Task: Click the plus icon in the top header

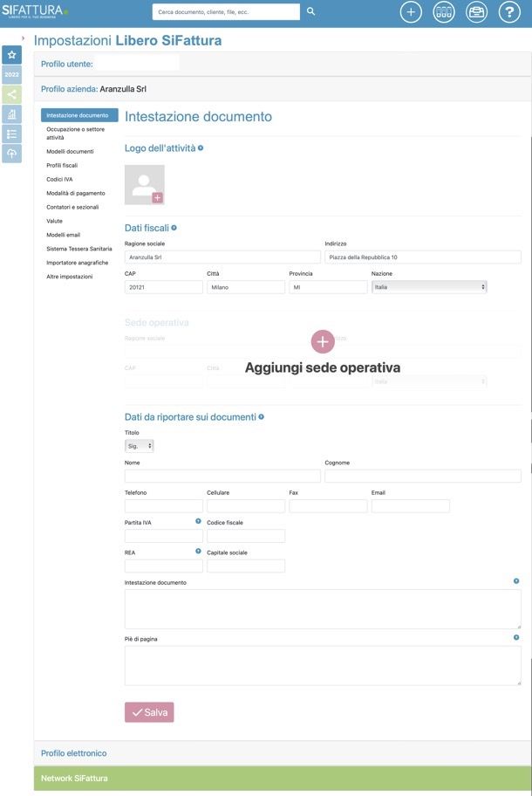Action: click(x=412, y=12)
